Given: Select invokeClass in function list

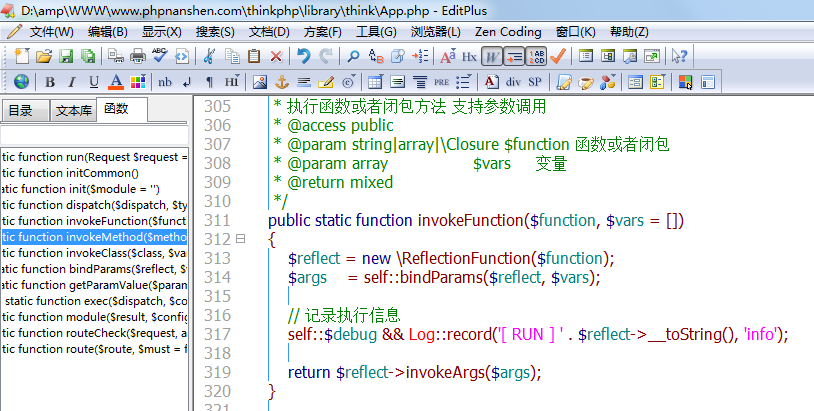Looking at the screenshot, I should pyautogui.click(x=94, y=253).
